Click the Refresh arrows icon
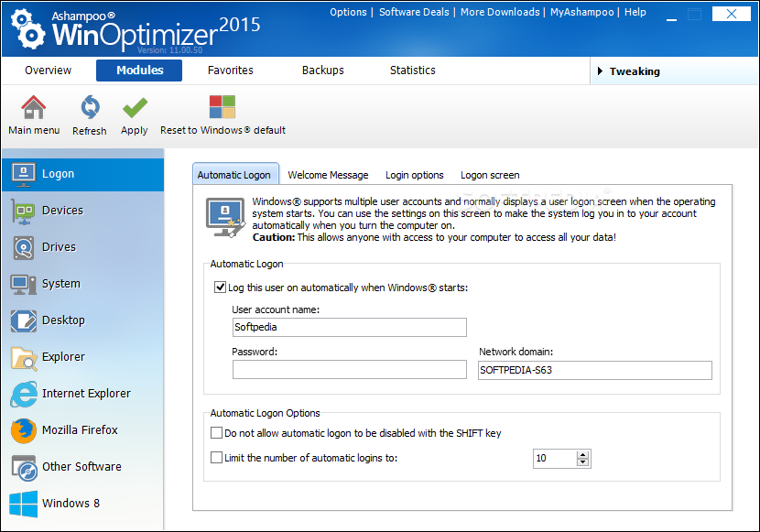The height and width of the screenshot is (532, 760). (90, 107)
